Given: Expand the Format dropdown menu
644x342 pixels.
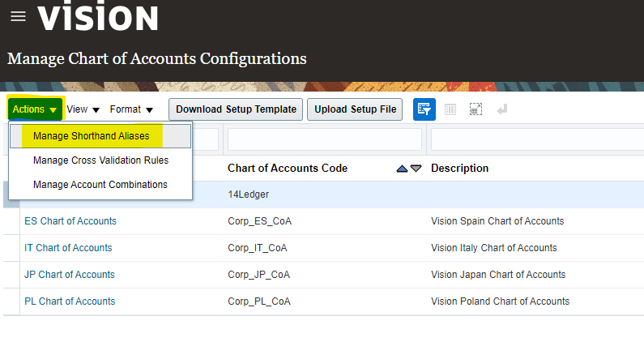Looking at the screenshot, I should (131, 109).
